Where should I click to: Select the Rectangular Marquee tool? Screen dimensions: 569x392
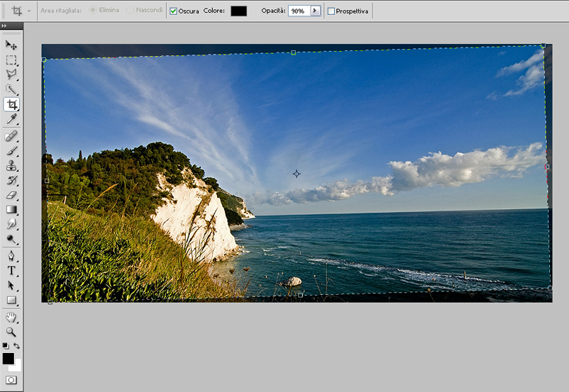pyautogui.click(x=11, y=60)
